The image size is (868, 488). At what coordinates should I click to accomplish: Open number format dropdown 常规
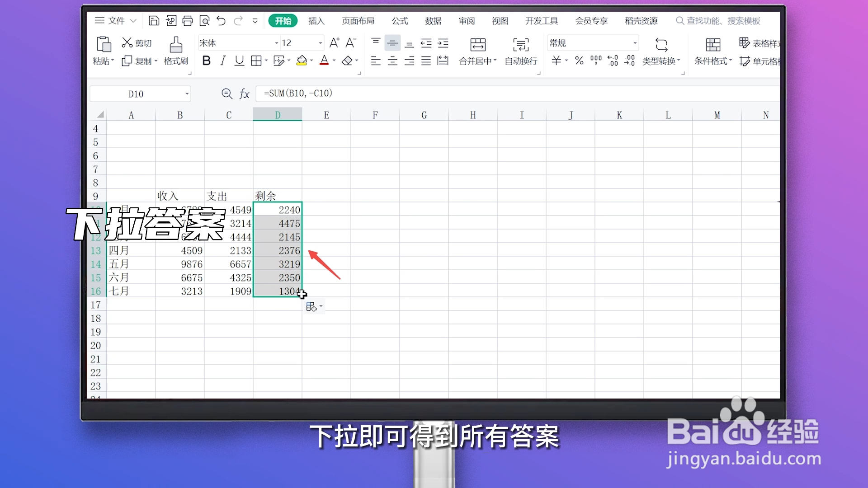click(635, 43)
